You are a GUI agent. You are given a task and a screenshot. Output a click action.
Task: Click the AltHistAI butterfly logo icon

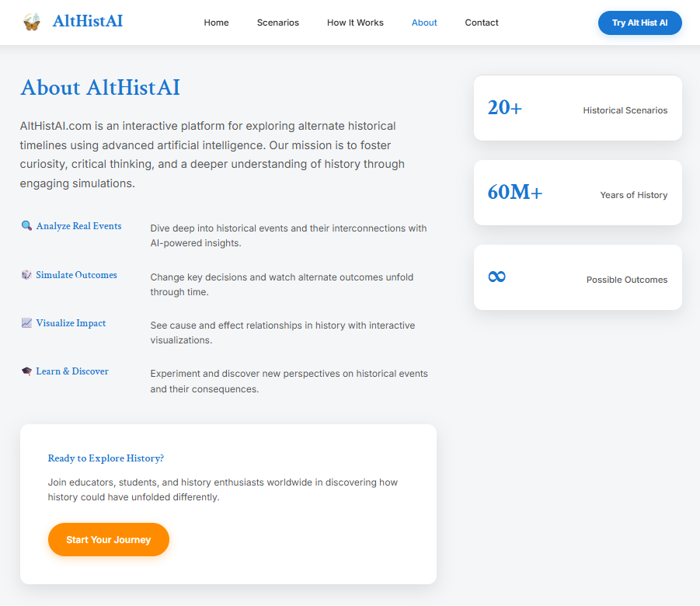click(x=32, y=22)
